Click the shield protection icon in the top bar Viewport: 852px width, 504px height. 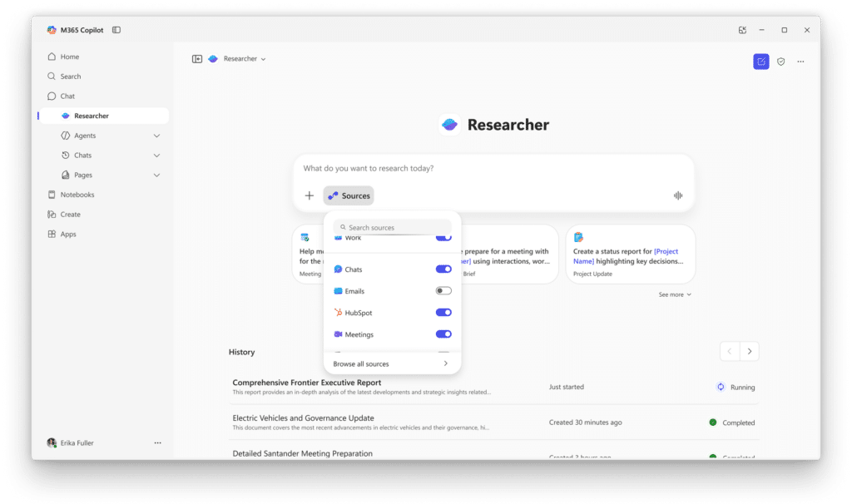point(780,61)
